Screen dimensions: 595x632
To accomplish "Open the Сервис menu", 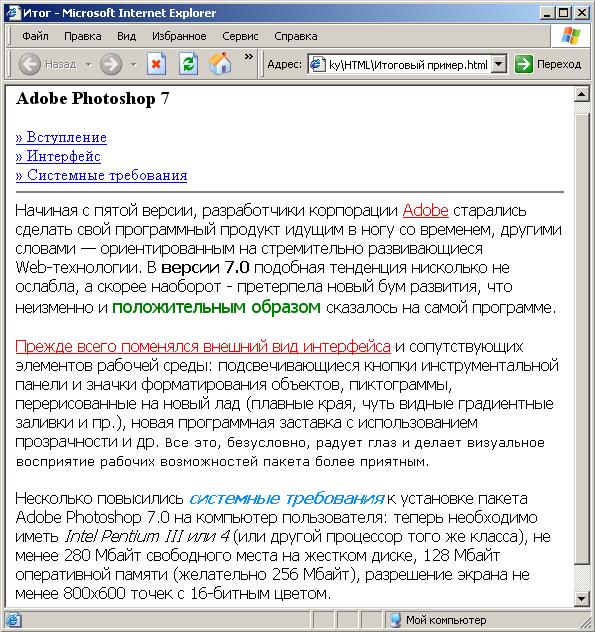I will click(240, 36).
